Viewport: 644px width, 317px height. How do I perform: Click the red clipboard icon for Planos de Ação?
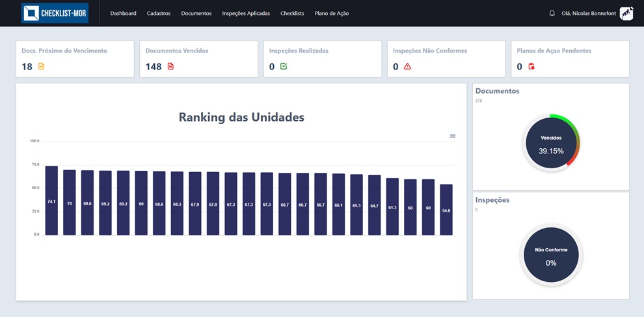coord(531,66)
